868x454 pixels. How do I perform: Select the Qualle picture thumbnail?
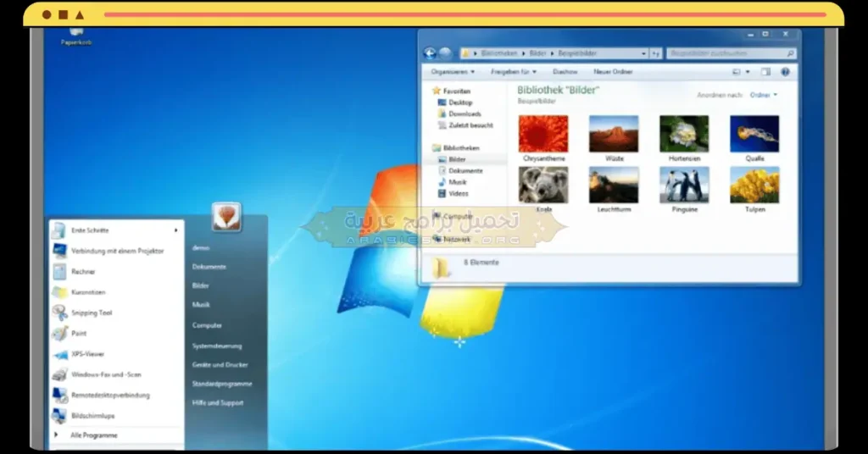pyautogui.click(x=754, y=134)
